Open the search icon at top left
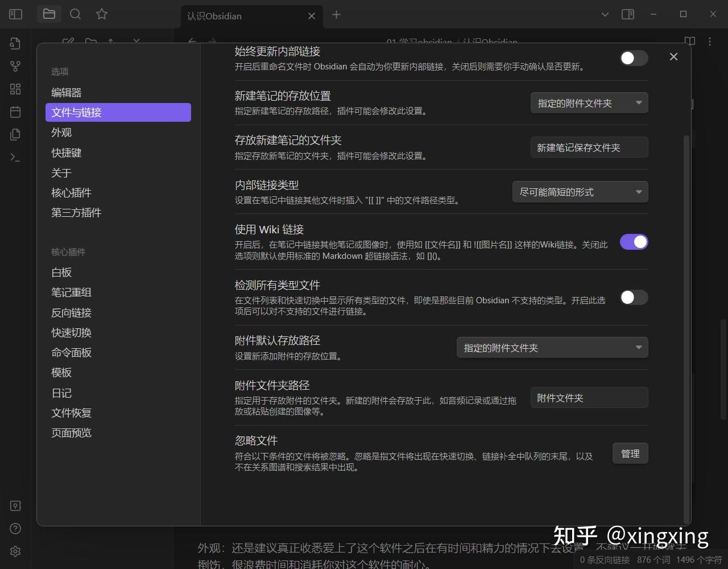Screen dimensions: 728x569 pyautogui.click(x=75, y=14)
